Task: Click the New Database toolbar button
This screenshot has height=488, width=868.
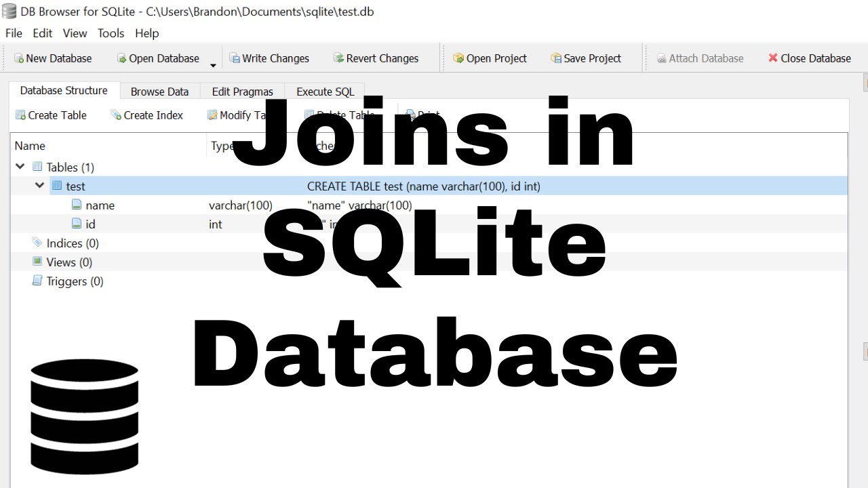Action: click(x=53, y=58)
